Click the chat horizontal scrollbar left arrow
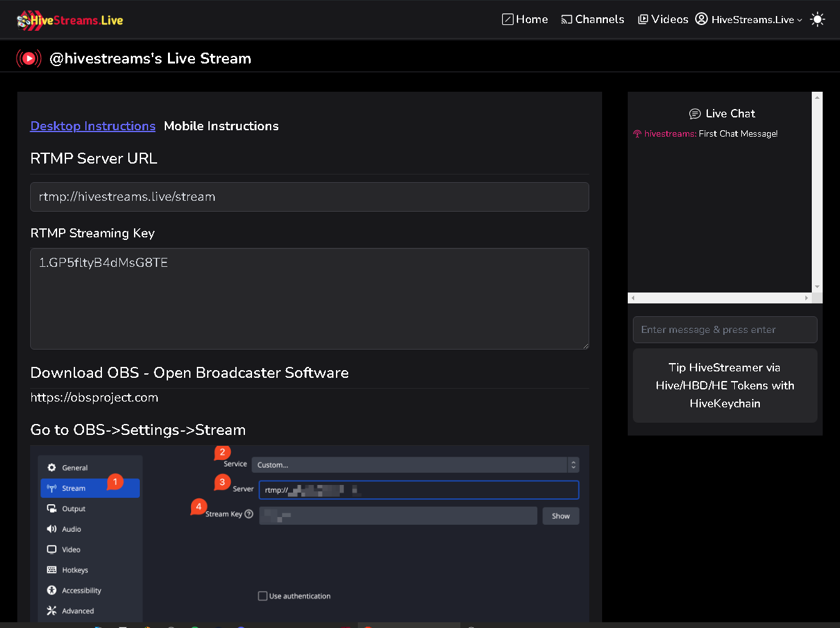The width and height of the screenshot is (840, 628). tap(633, 298)
